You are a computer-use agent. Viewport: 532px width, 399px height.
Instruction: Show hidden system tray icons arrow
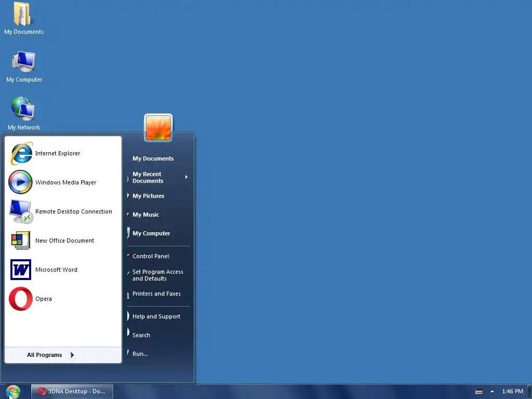click(x=493, y=392)
